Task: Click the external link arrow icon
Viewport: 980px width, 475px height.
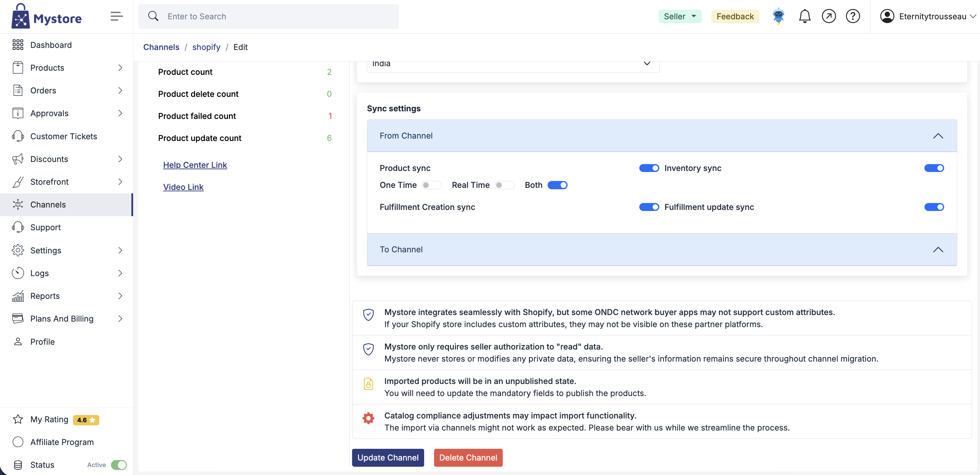Action: pos(829,16)
